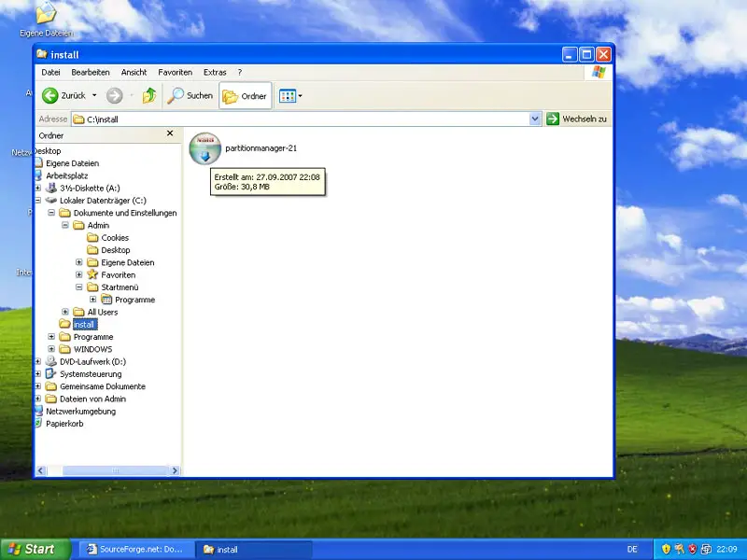The width and height of the screenshot is (747, 560).
Task: Select the Programme icon under Startmenü
Action: [106, 300]
